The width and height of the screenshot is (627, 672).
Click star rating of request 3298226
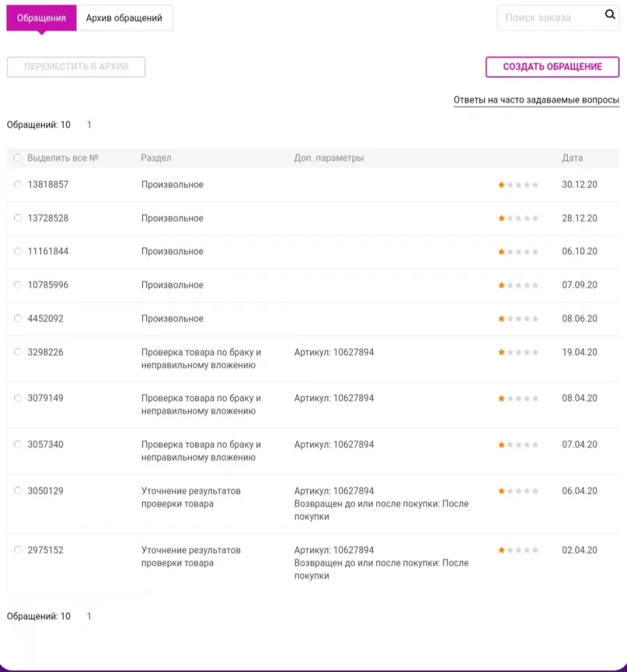click(x=518, y=352)
